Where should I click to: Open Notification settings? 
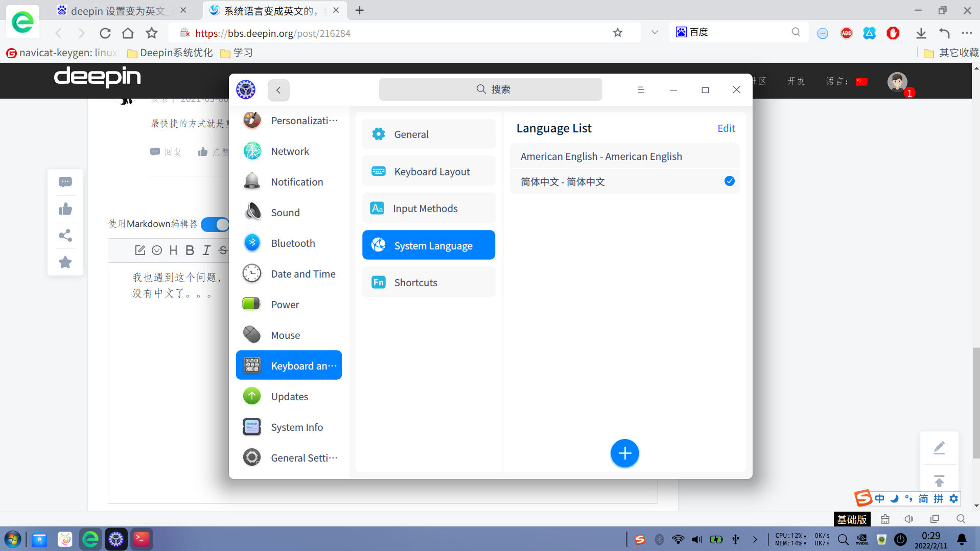[289, 182]
